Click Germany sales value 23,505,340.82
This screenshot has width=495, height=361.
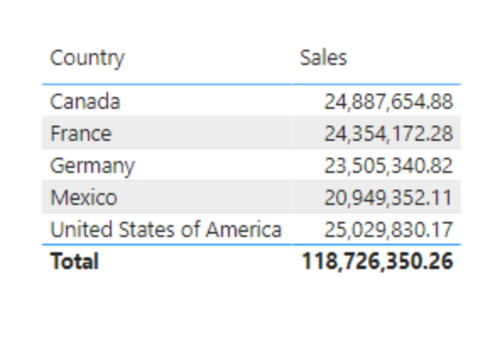tap(388, 166)
